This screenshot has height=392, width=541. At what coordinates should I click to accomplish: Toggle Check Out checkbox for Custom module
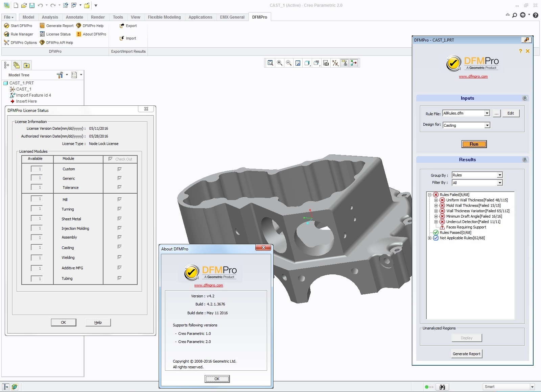pyautogui.click(x=120, y=169)
